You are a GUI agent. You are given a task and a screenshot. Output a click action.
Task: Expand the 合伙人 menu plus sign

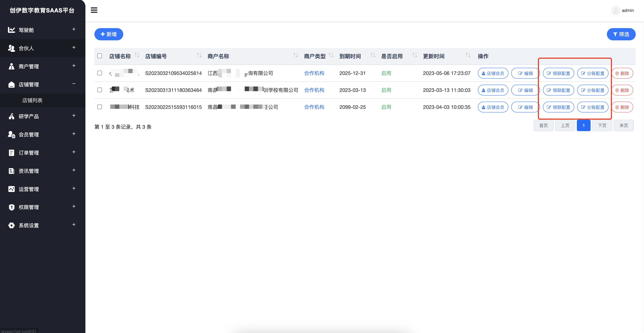click(74, 48)
